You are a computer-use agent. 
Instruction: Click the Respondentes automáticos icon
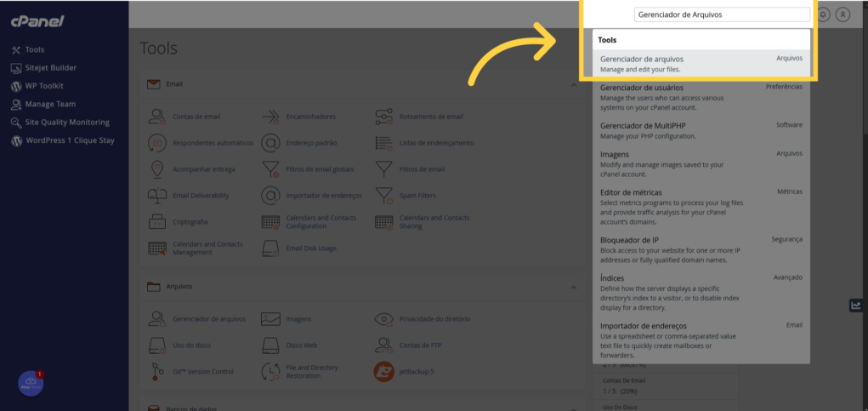pos(157,143)
